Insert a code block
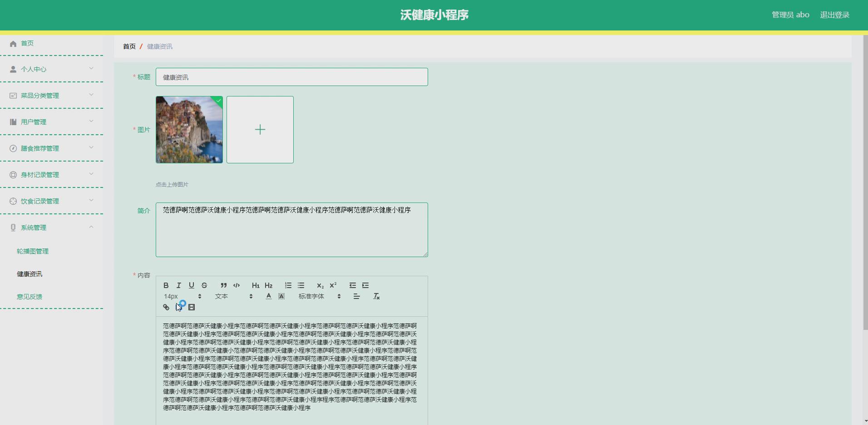This screenshot has height=425, width=868. pos(237,285)
